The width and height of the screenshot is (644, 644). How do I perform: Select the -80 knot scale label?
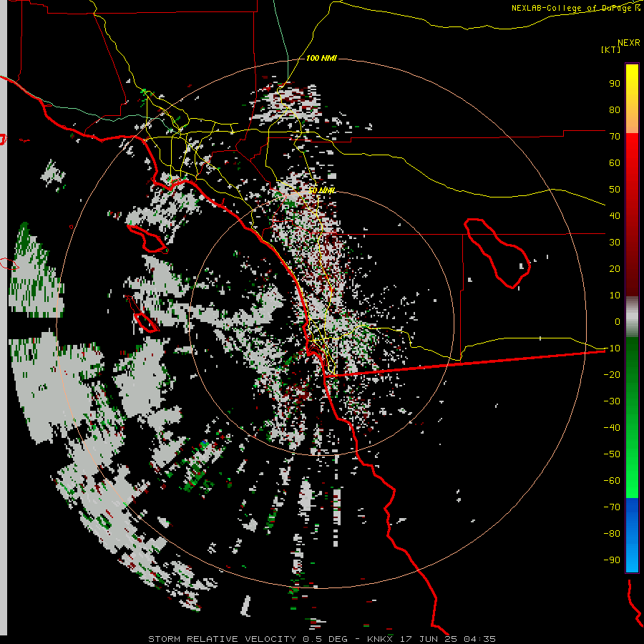tap(612, 534)
